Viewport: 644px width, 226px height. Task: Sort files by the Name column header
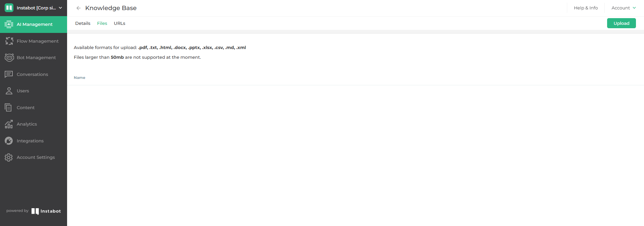(79, 78)
